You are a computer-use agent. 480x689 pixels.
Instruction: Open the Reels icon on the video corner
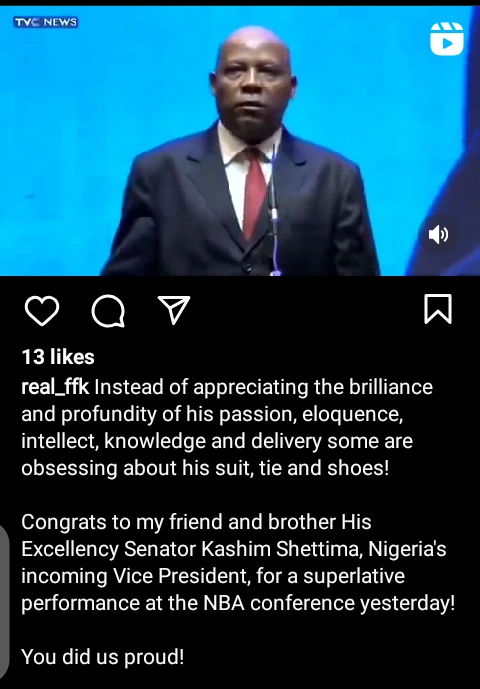click(447, 39)
